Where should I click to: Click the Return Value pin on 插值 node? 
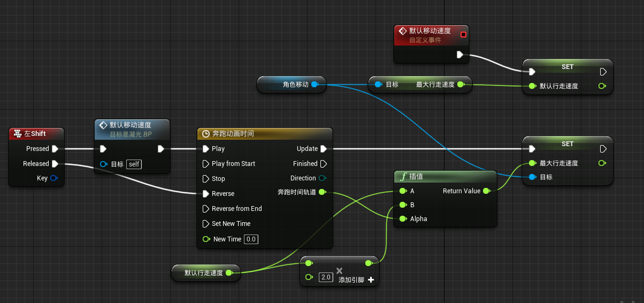(x=486, y=191)
